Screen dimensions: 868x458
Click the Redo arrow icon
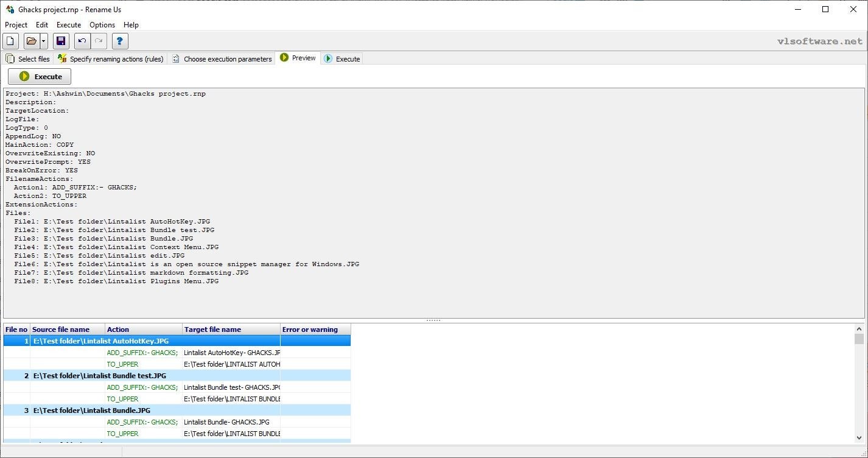(x=99, y=41)
